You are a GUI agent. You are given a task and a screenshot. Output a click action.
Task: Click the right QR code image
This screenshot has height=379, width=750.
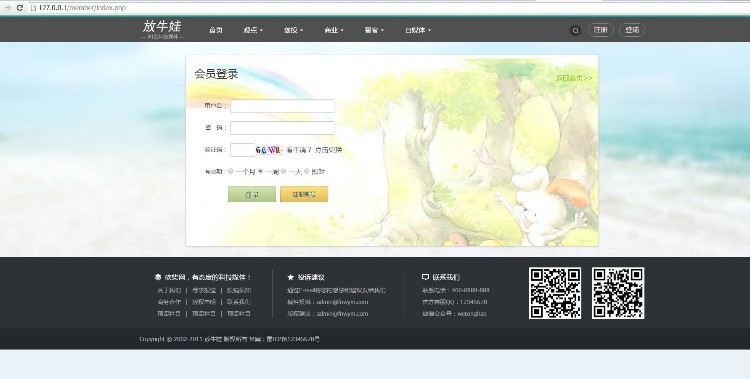[x=618, y=293]
